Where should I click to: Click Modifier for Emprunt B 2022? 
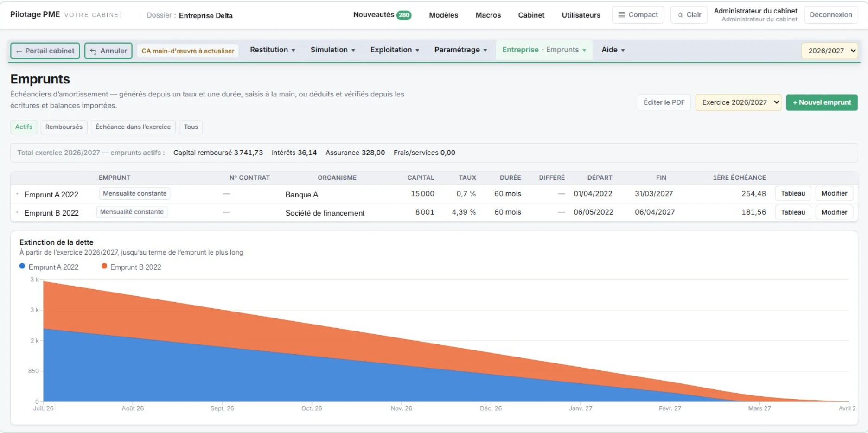pos(834,212)
